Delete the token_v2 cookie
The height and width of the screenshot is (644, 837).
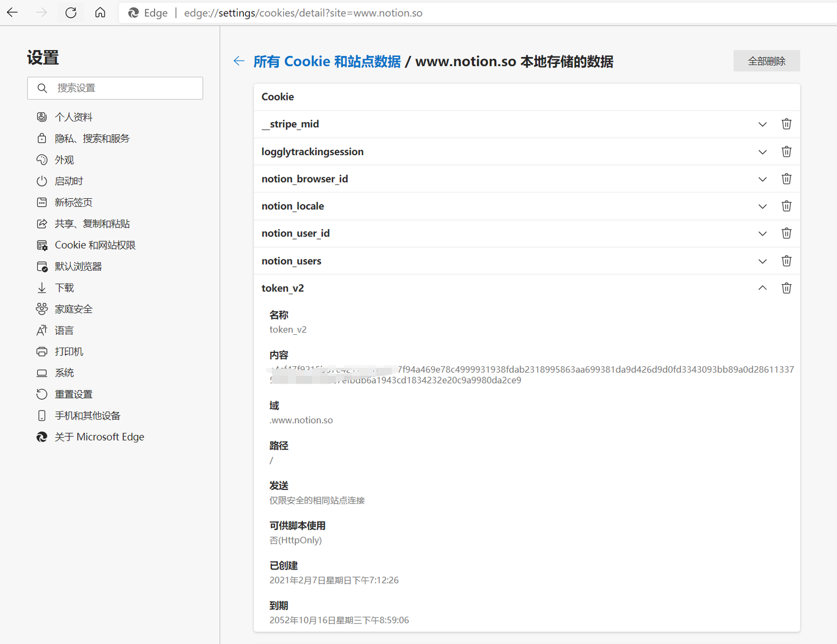[x=786, y=288]
